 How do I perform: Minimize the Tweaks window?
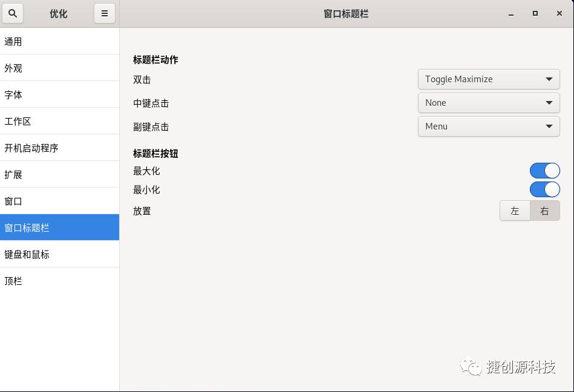coord(511,13)
